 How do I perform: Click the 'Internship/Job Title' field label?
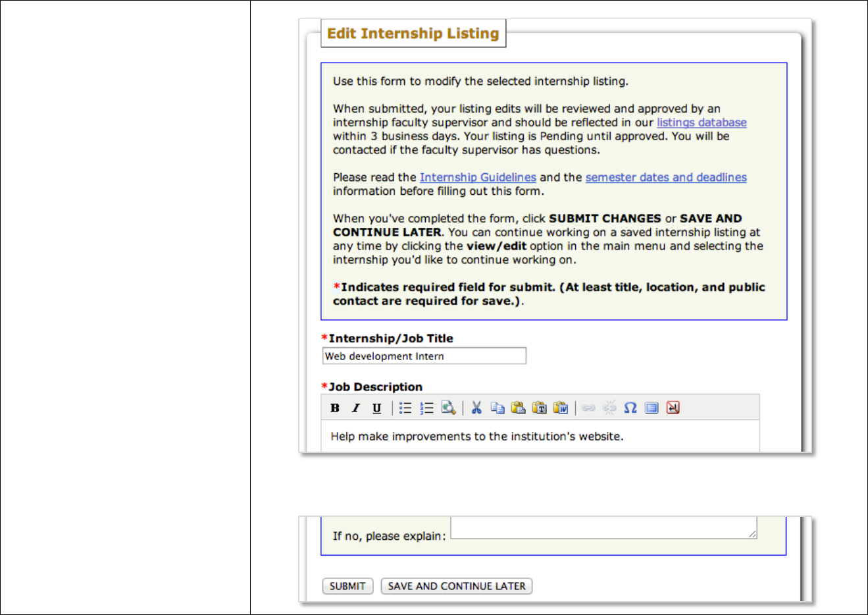click(391, 338)
